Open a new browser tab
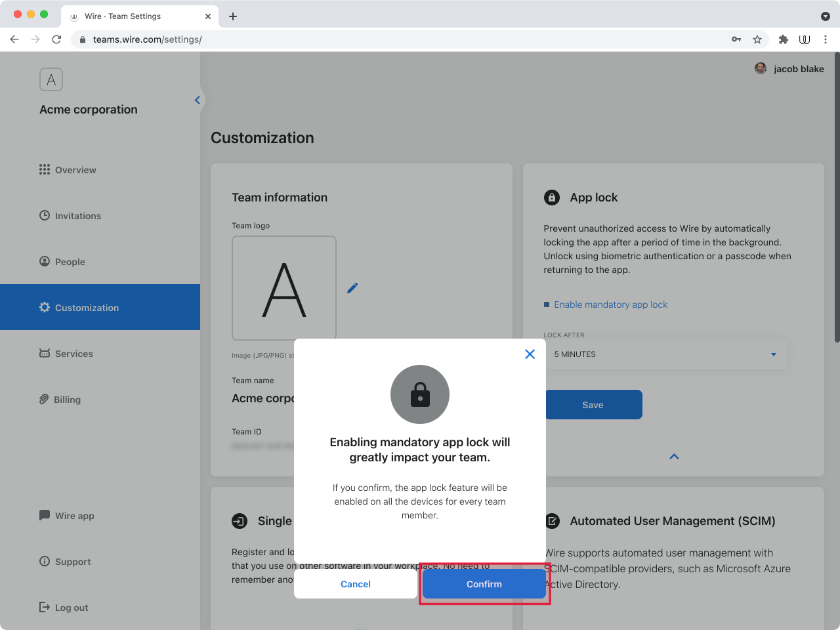The height and width of the screenshot is (630, 840). (x=233, y=16)
